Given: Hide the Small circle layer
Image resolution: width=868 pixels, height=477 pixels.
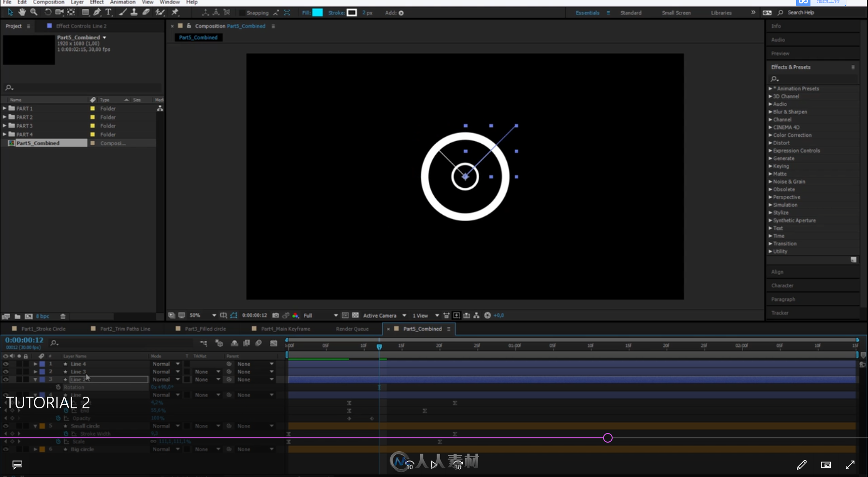Looking at the screenshot, I should point(6,426).
